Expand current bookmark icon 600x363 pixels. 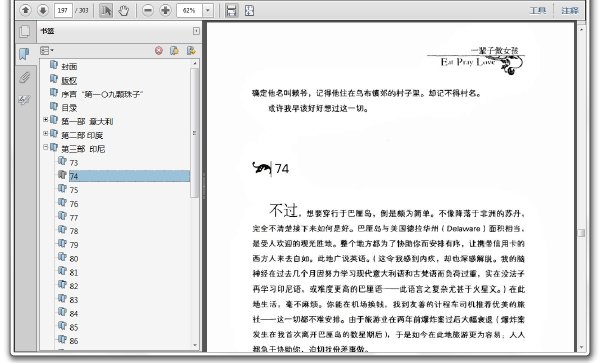tap(191, 50)
